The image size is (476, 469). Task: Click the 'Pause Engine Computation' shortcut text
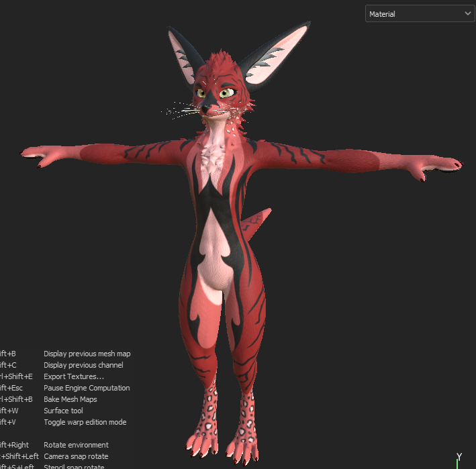[87, 388]
